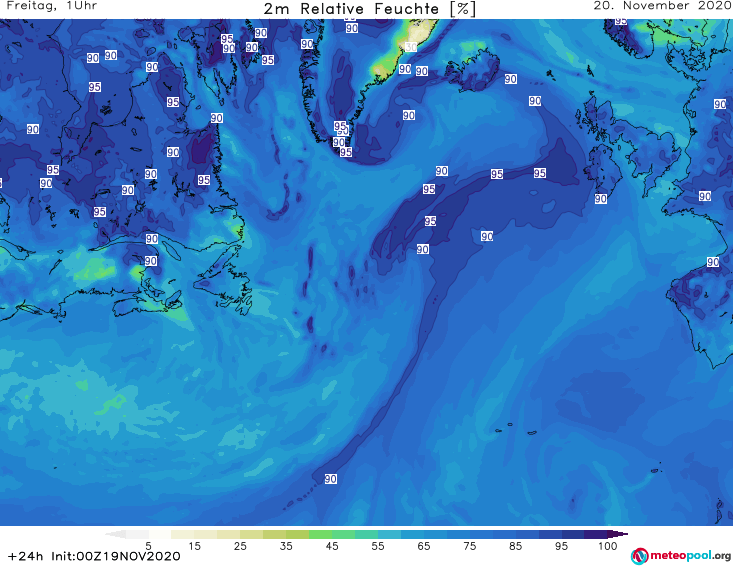Click the legend value '45'

pyautogui.click(x=332, y=546)
